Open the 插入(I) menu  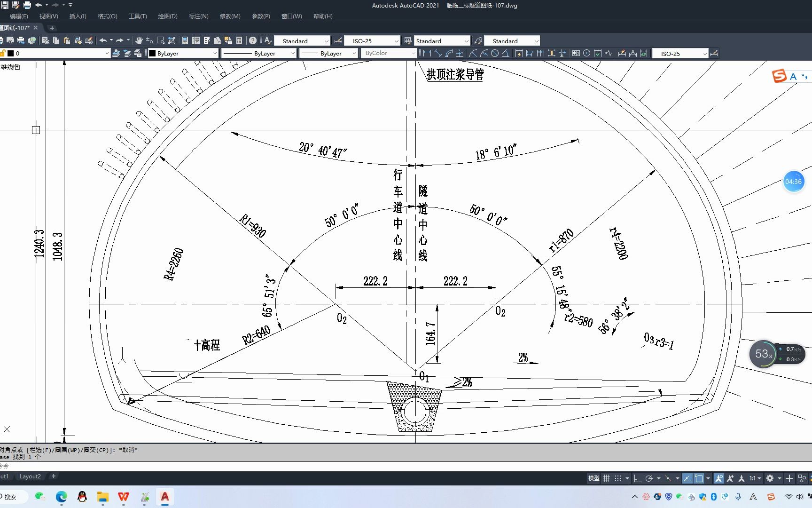click(78, 16)
